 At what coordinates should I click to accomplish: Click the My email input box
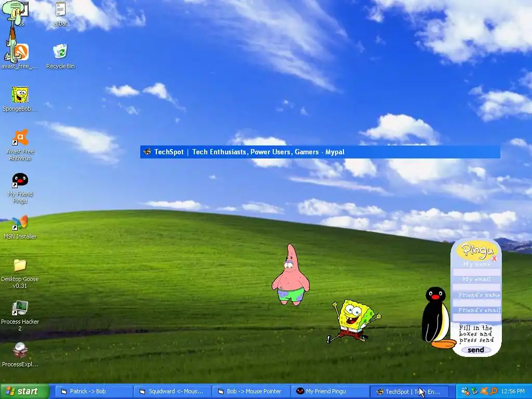477,287
